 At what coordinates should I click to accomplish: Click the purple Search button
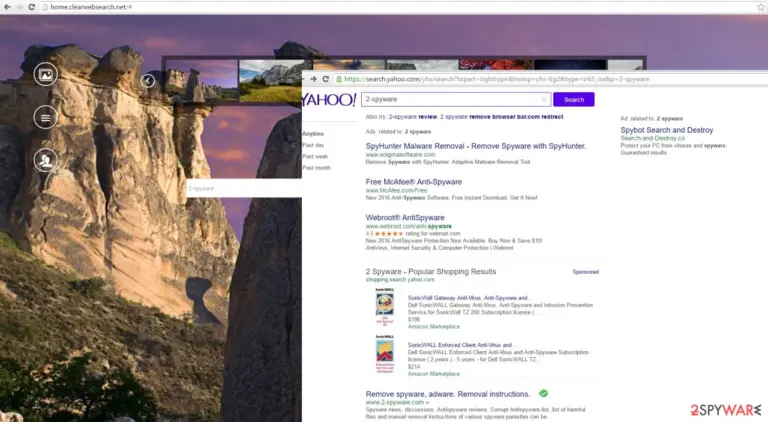tap(574, 99)
